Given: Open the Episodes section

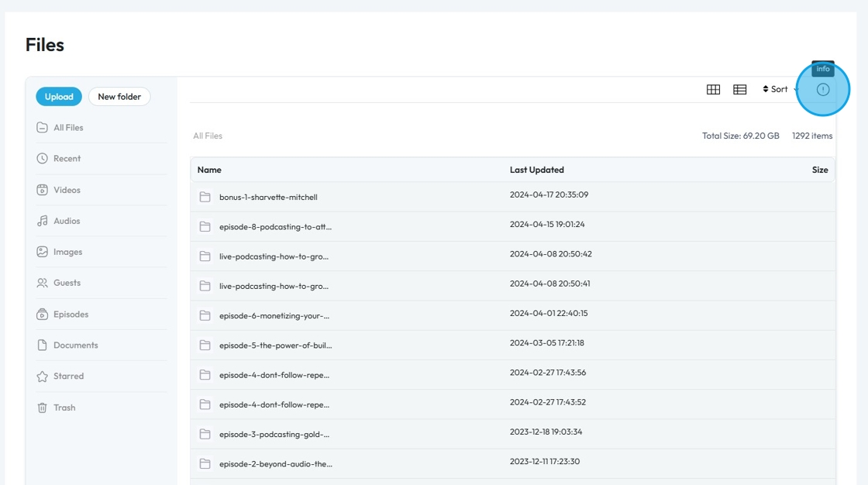Looking at the screenshot, I should coord(71,315).
